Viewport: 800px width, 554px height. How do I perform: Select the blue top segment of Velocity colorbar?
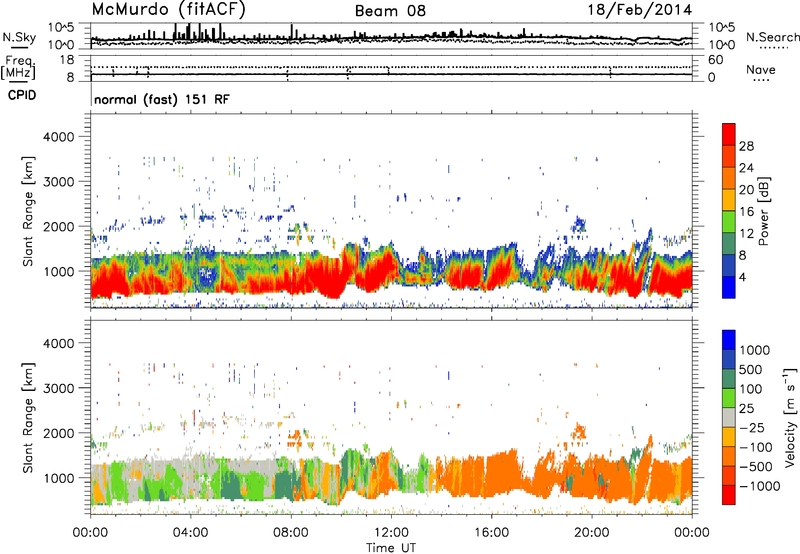729,340
